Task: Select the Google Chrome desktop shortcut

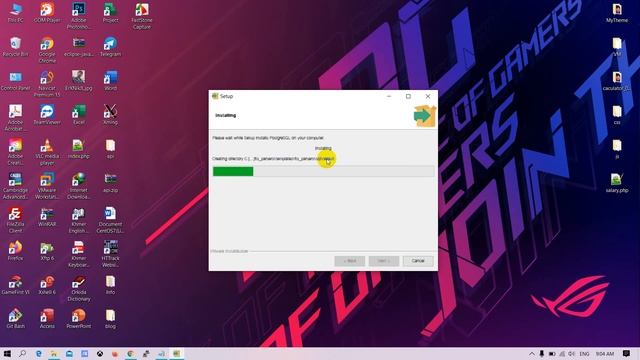Action: [x=47, y=50]
